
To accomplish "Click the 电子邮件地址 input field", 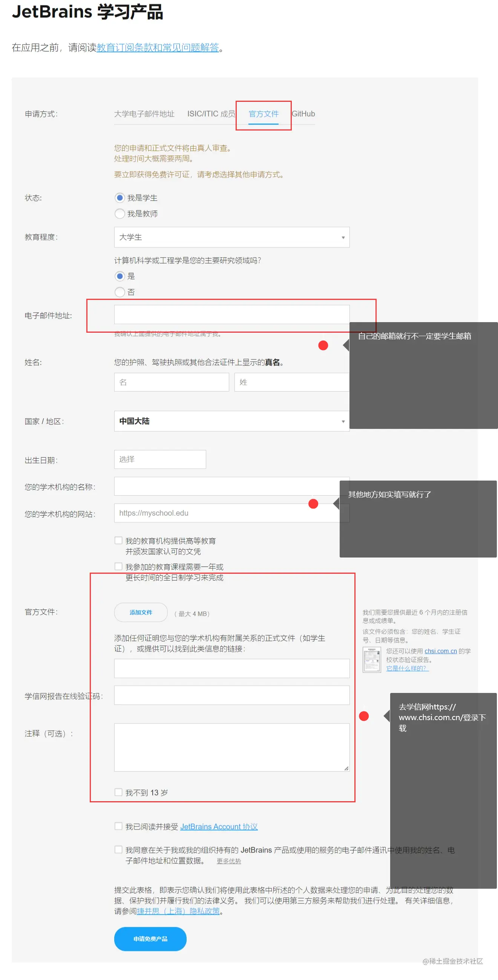I will point(231,314).
